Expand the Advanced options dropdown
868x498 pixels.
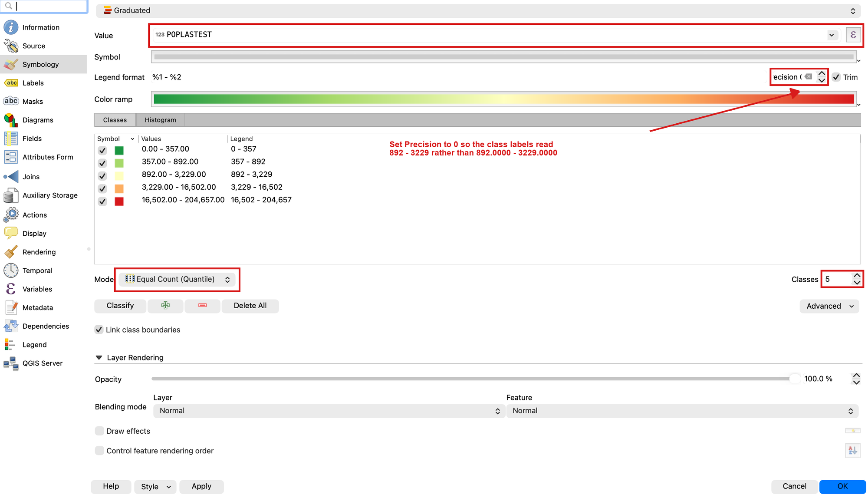click(x=829, y=306)
